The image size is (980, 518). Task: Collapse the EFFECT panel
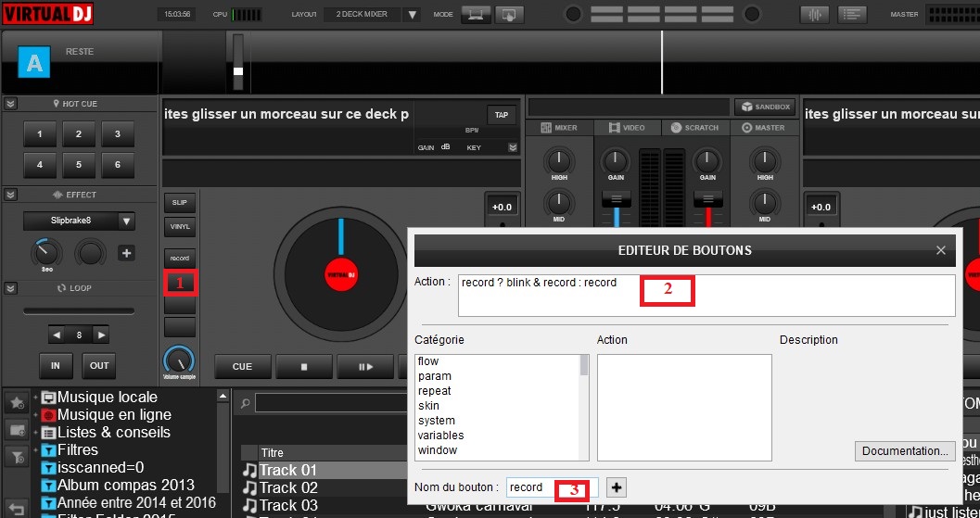click(10, 195)
